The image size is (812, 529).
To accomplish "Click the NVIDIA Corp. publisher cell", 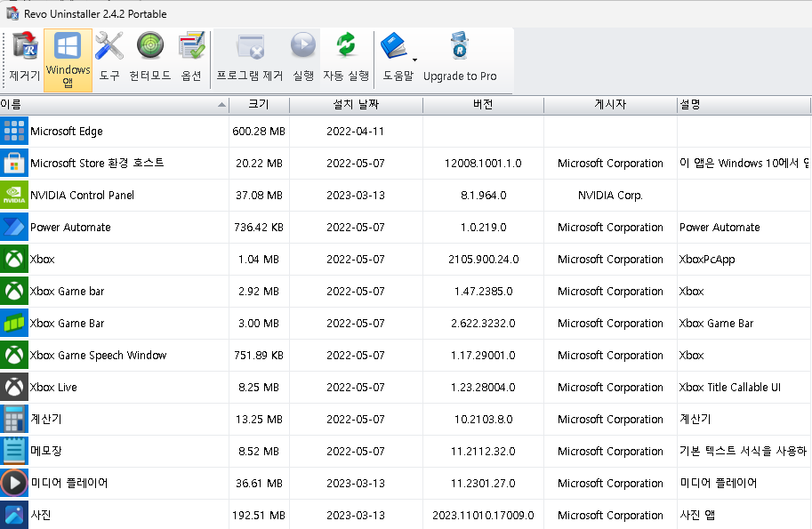I will (x=610, y=195).
